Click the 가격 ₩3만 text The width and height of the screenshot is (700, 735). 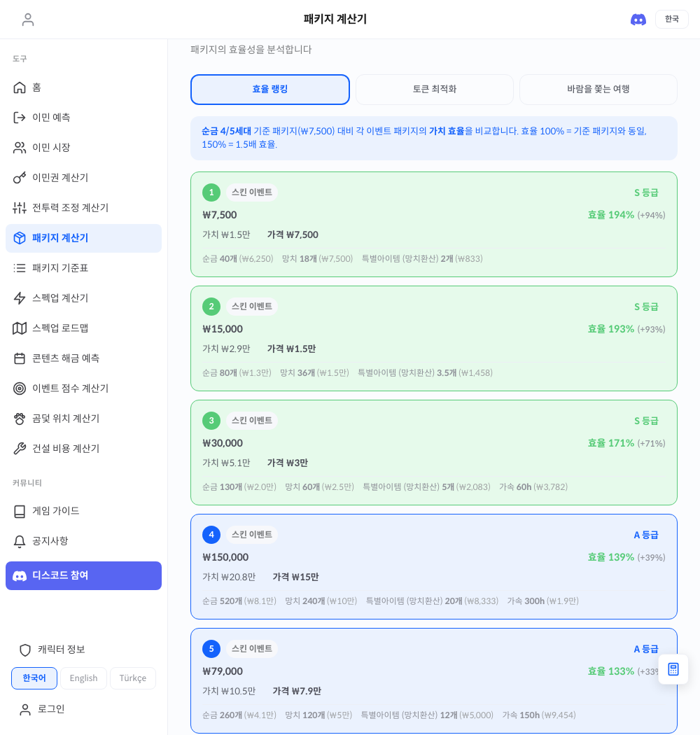pos(288,463)
